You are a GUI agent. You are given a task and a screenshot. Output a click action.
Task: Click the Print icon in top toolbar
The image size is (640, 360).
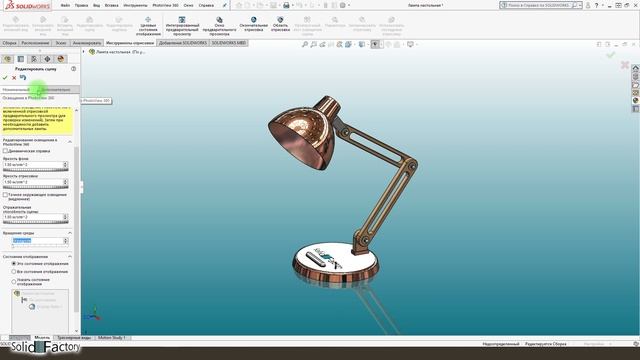point(286,5)
